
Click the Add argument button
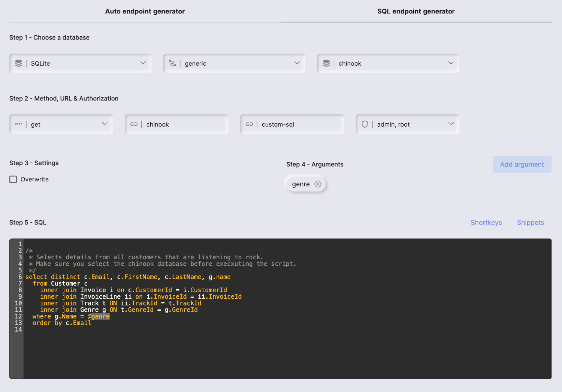pos(522,165)
